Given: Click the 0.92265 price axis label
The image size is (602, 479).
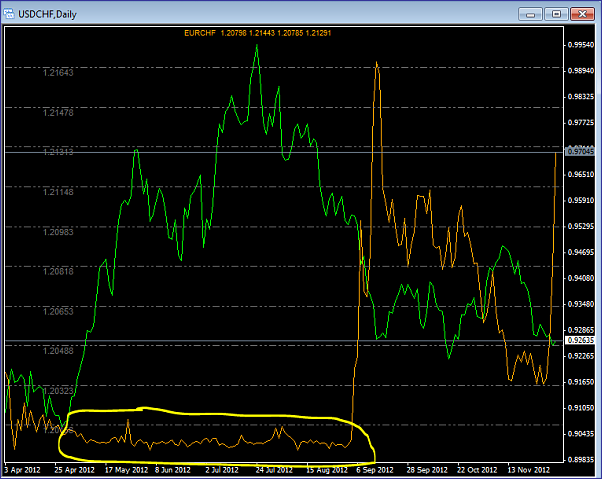Looking at the screenshot, I should tap(580, 356).
